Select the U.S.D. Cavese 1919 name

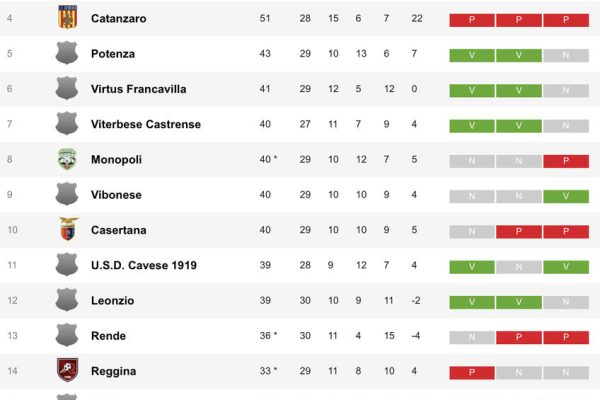[x=144, y=265]
